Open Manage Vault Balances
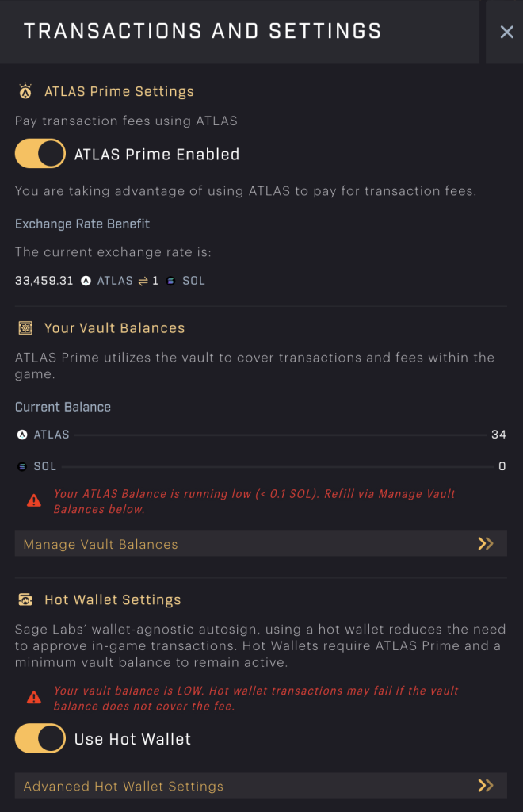Screen dimensions: 523x812 coord(261,543)
